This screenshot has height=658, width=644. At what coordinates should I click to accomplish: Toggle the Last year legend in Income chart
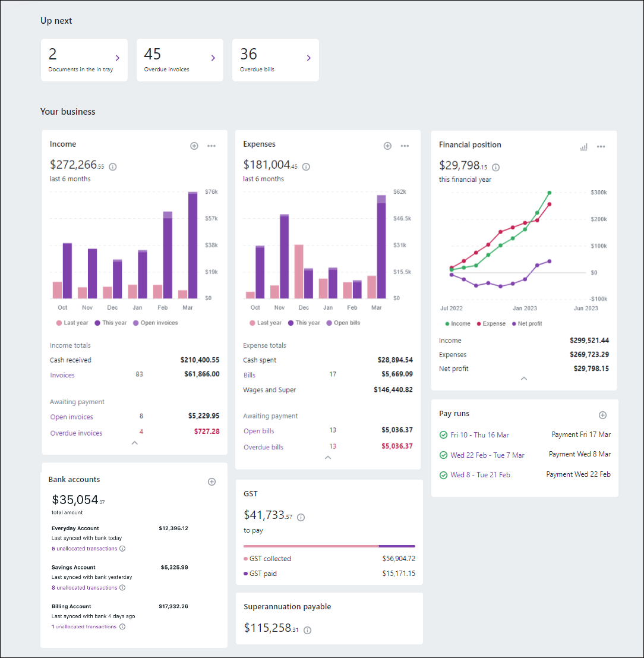[72, 323]
